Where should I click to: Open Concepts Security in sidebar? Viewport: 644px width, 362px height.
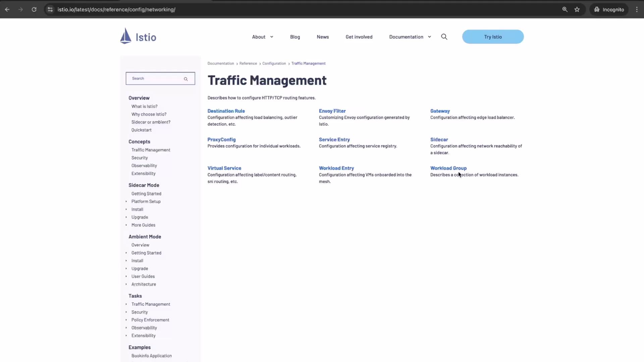coord(140,158)
